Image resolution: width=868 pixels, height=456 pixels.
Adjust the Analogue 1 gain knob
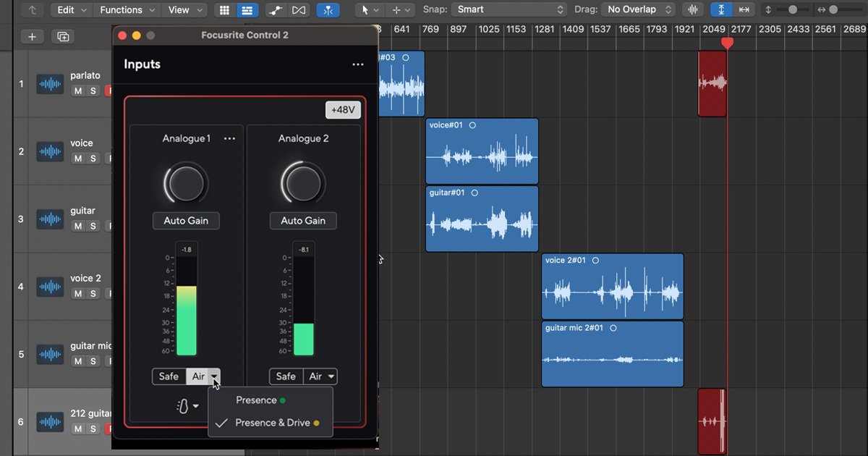coord(186,184)
